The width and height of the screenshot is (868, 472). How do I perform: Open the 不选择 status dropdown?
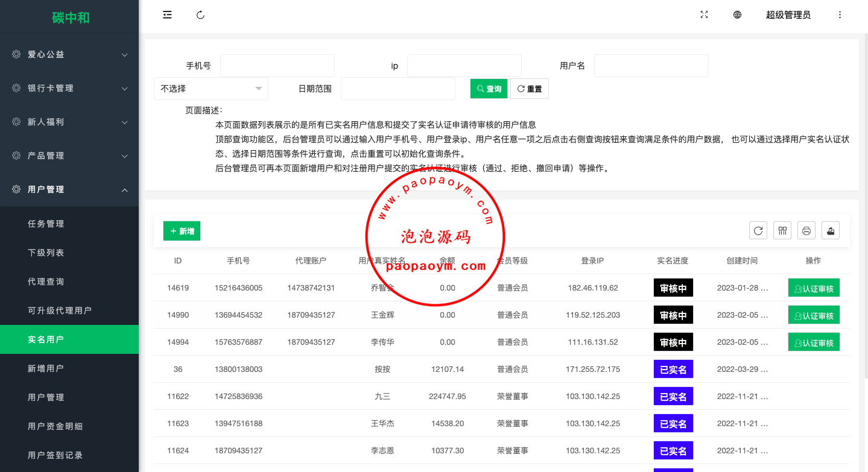tap(211, 89)
